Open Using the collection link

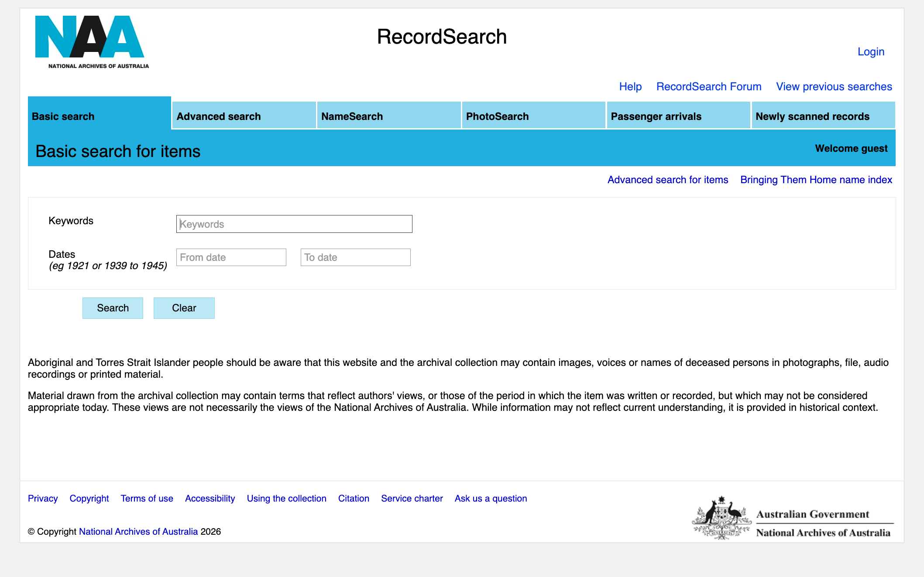click(x=287, y=498)
